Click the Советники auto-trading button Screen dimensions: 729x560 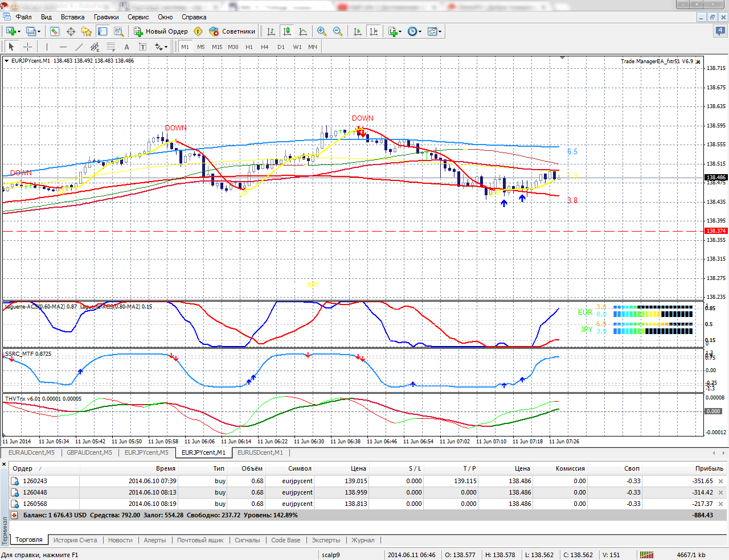coord(232,31)
